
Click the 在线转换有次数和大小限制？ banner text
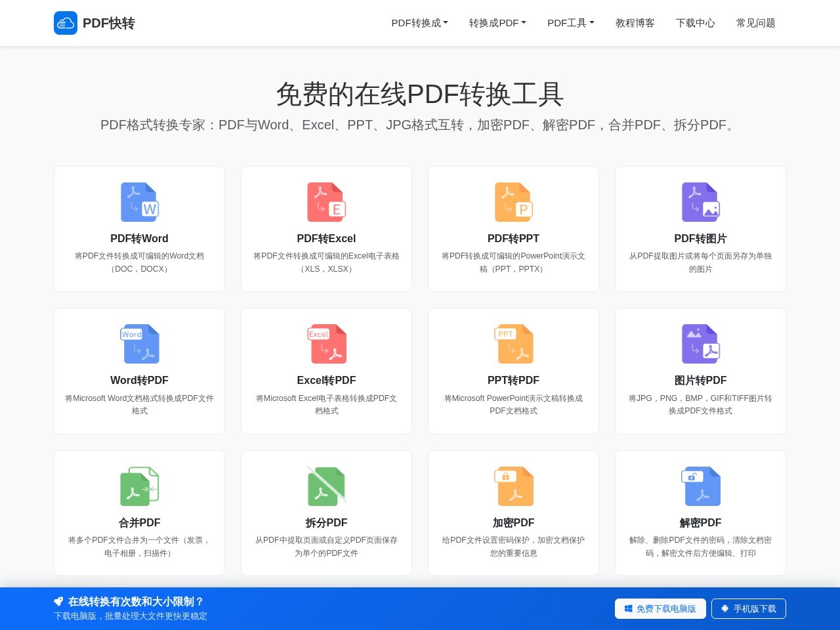pos(136,602)
